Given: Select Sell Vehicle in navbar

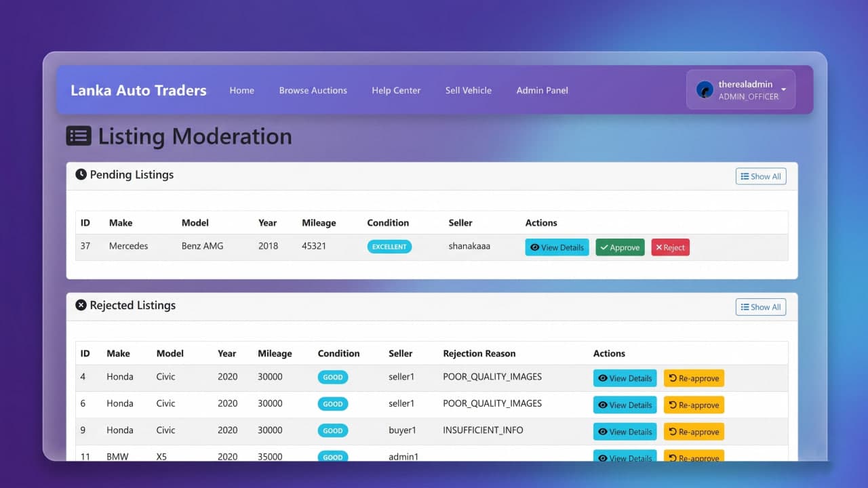Looking at the screenshot, I should (x=468, y=90).
